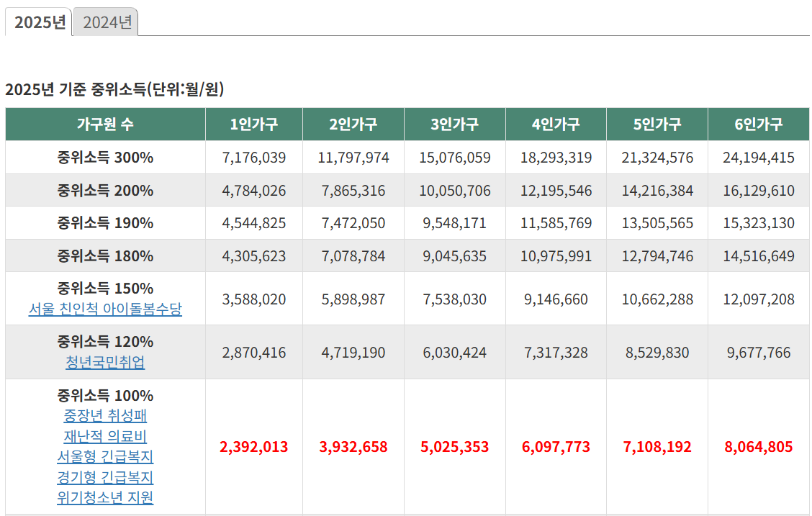The width and height of the screenshot is (812, 516).
Task: Open the 청년국민취업 link
Action: point(104,361)
